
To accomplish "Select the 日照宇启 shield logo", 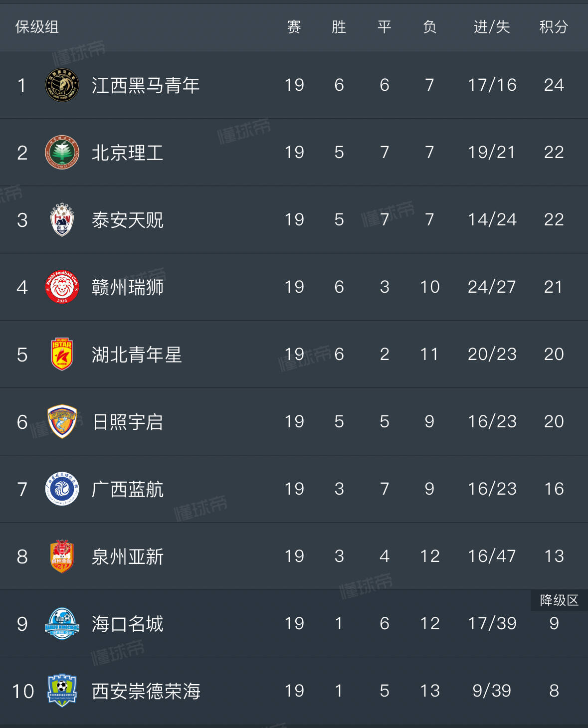I will coord(61,421).
